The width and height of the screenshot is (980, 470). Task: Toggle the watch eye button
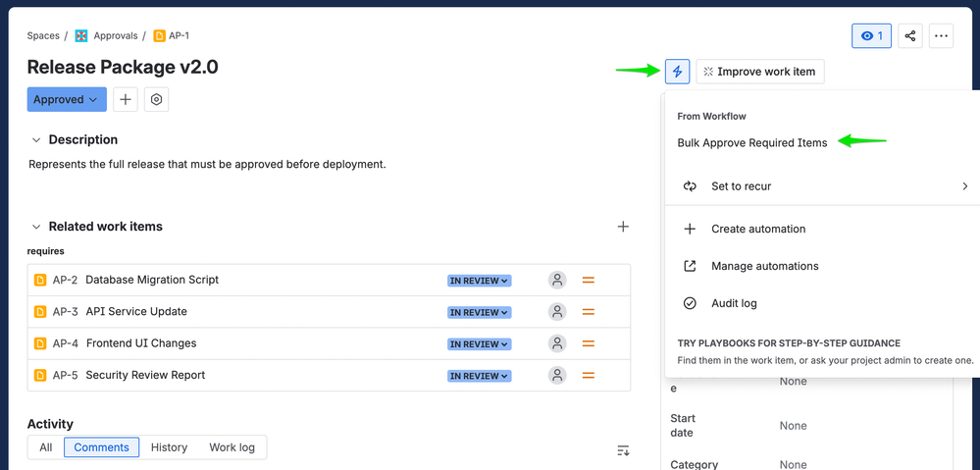(x=871, y=36)
